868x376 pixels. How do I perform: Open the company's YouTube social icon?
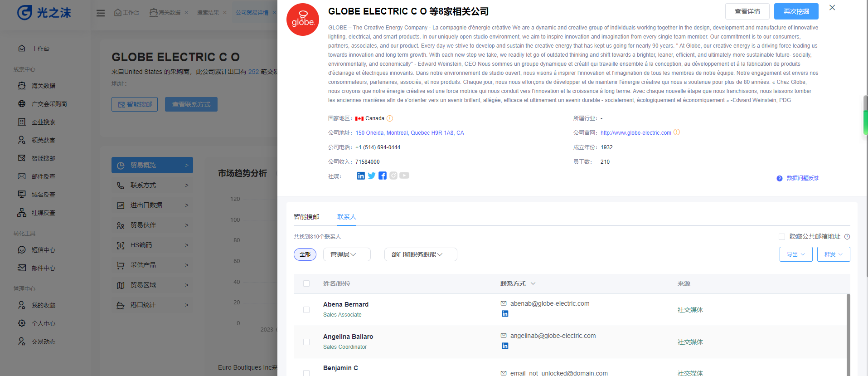point(404,176)
